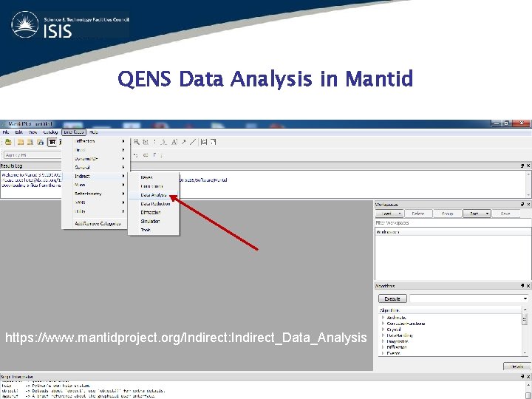Open the File menu
This screenshot has height=399, width=532.
pos(6,132)
